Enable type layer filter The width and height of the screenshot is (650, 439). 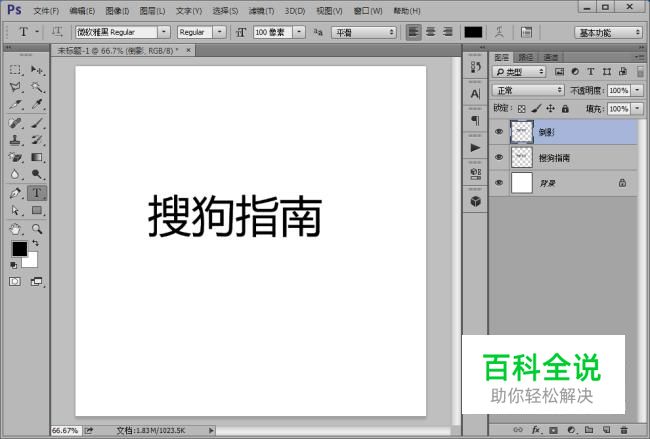pos(591,72)
